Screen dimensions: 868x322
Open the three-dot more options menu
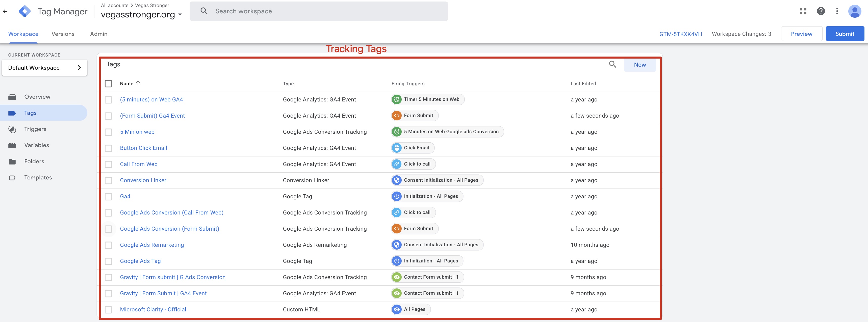click(837, 11)
